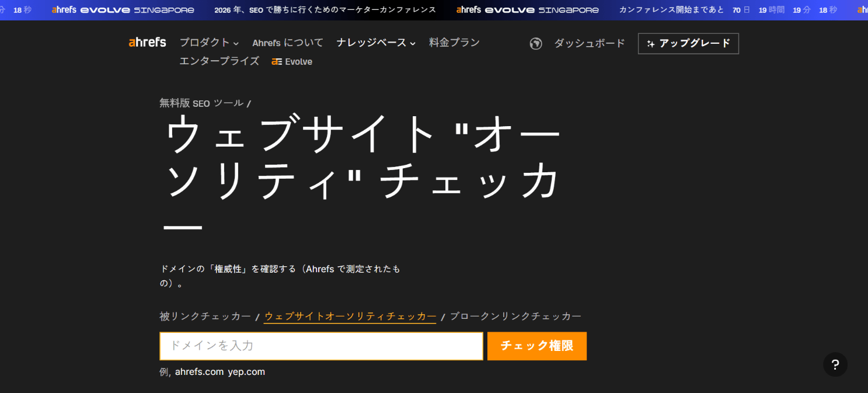Open the language selector globe icon
Screen dimensions: 868x393
point(536,43)
